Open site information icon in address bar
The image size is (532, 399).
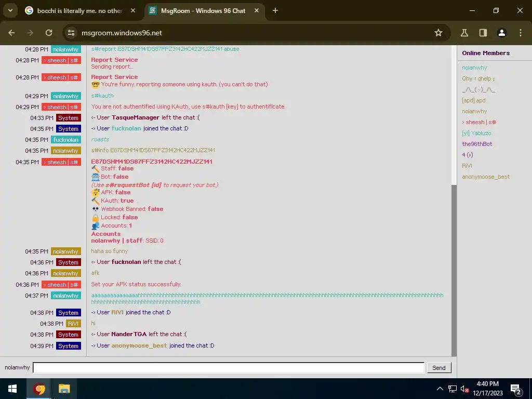[x=71, y=33]
